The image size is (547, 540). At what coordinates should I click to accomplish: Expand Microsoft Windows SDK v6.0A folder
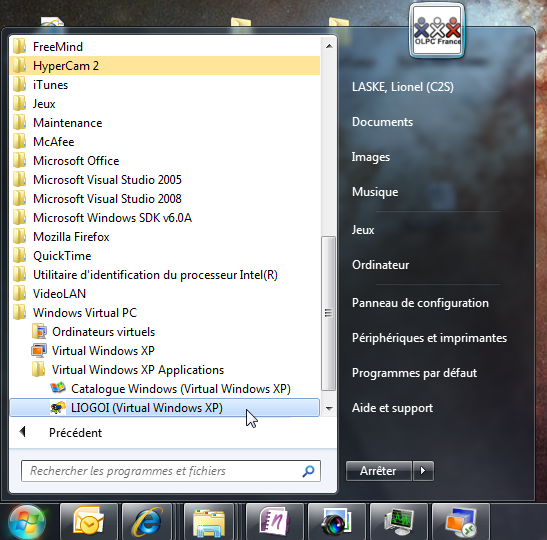coord(165,218)
